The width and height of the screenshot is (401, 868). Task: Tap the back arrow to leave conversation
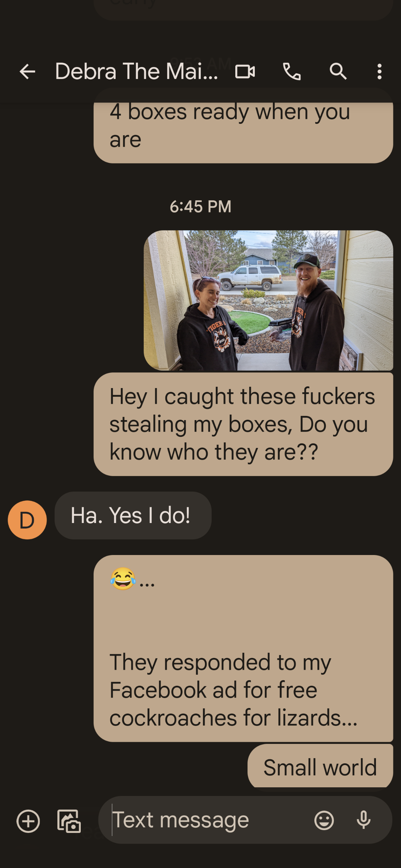(27, 72)
